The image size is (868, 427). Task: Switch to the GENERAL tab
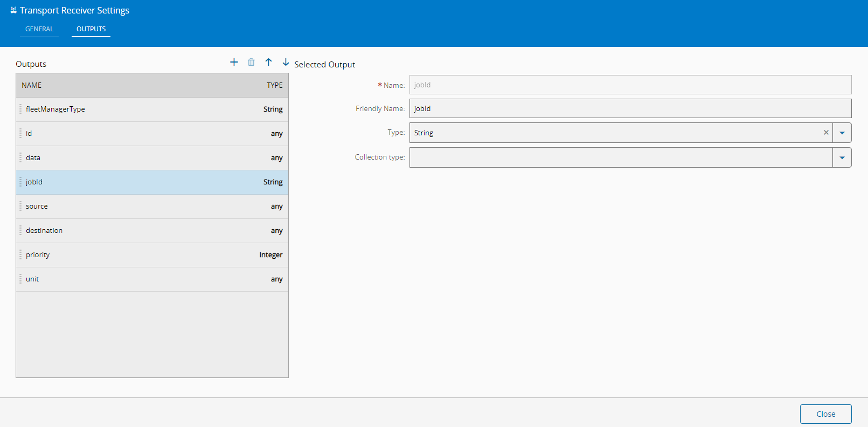39,29
